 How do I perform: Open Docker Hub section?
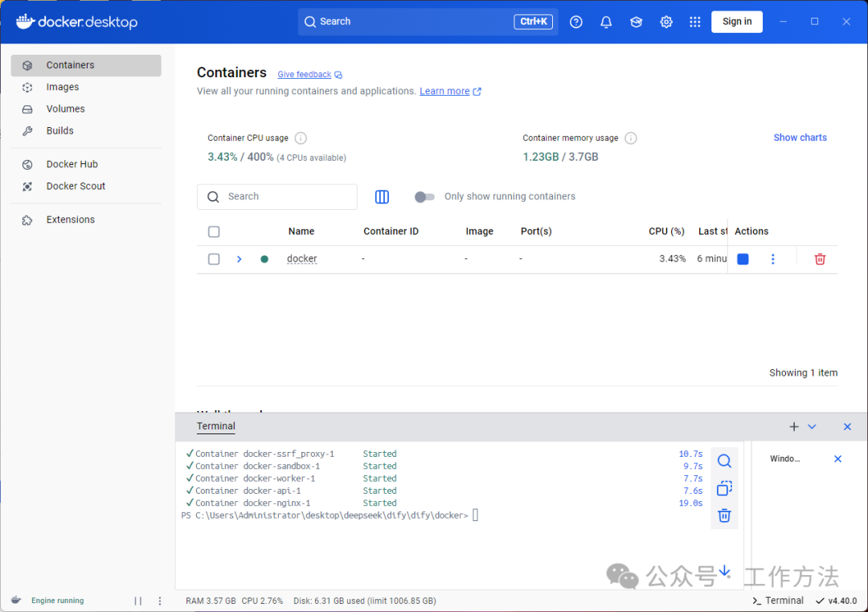(86, 164)
